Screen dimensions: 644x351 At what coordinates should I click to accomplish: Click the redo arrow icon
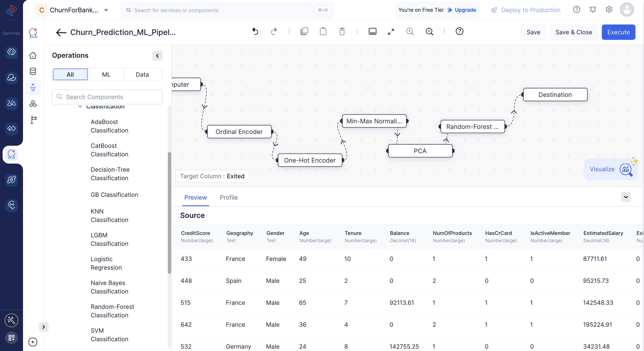(274, 32)
